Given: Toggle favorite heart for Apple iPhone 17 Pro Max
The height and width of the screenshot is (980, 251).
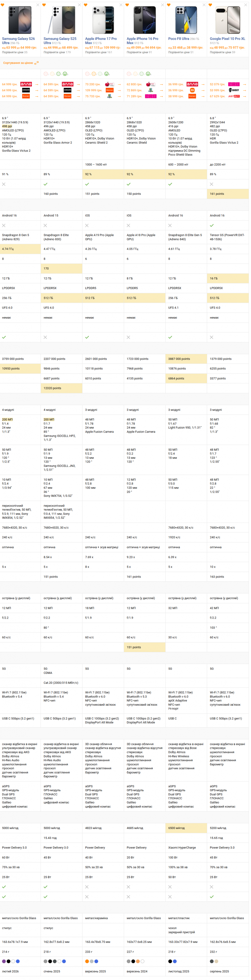Looking at the screenshot, I should pyautogui.click(x=86, y=5).
